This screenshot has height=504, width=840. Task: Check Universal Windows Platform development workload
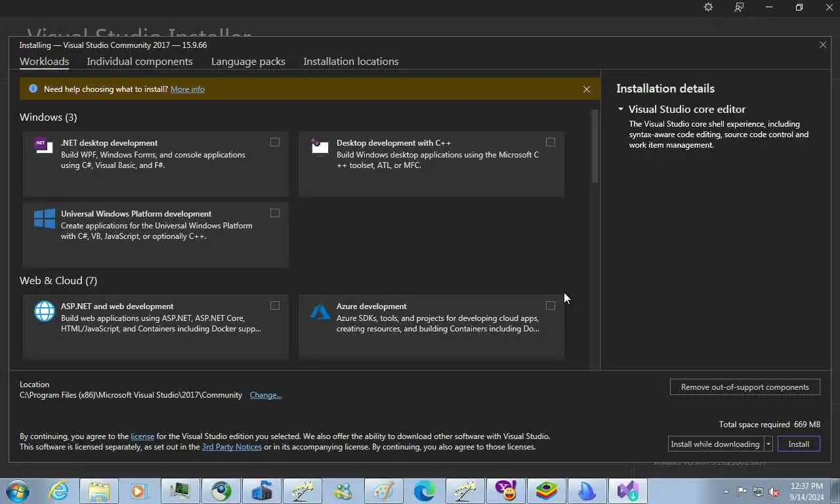point(275,213)
